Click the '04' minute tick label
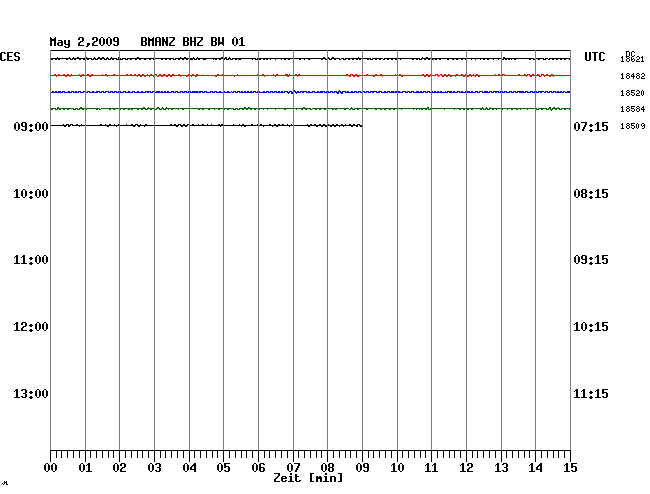650x494 pixels. point(189,468)
